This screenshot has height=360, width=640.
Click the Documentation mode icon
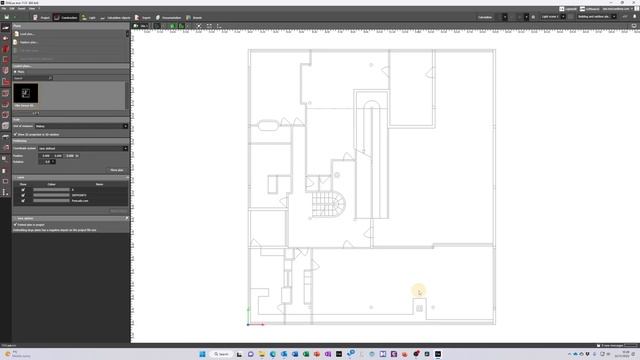158,18
